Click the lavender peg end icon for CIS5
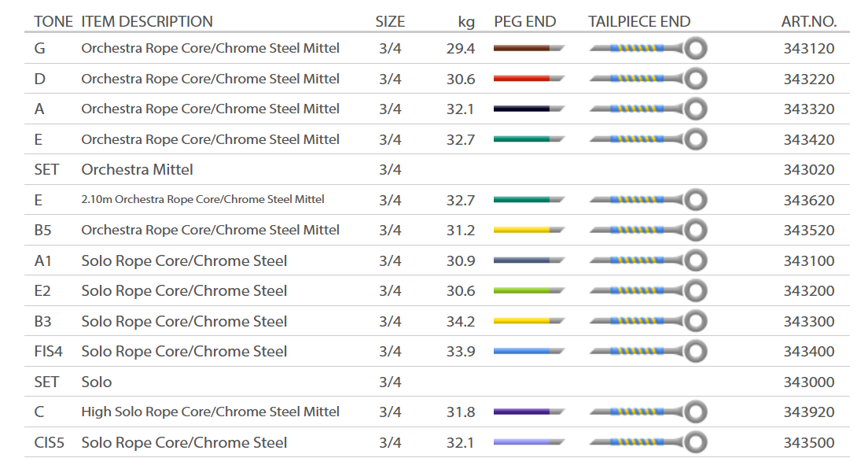This screenshot has height=469, width=868. coord(528,442)
